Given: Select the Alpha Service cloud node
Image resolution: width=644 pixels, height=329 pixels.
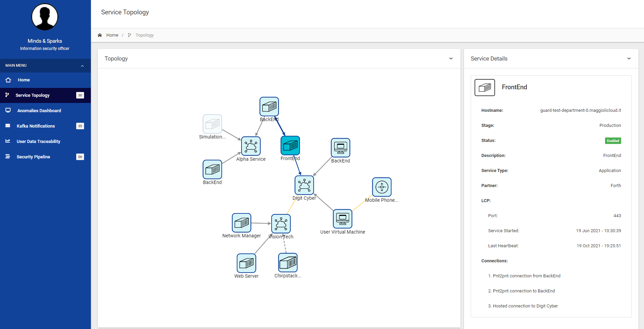Looking at the screenshot, I should [x=251, y=146].
